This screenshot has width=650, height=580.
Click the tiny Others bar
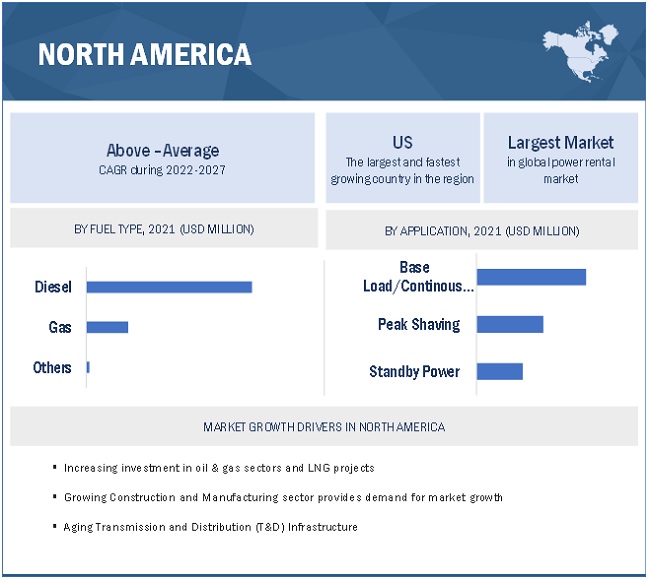coord(88,368)
